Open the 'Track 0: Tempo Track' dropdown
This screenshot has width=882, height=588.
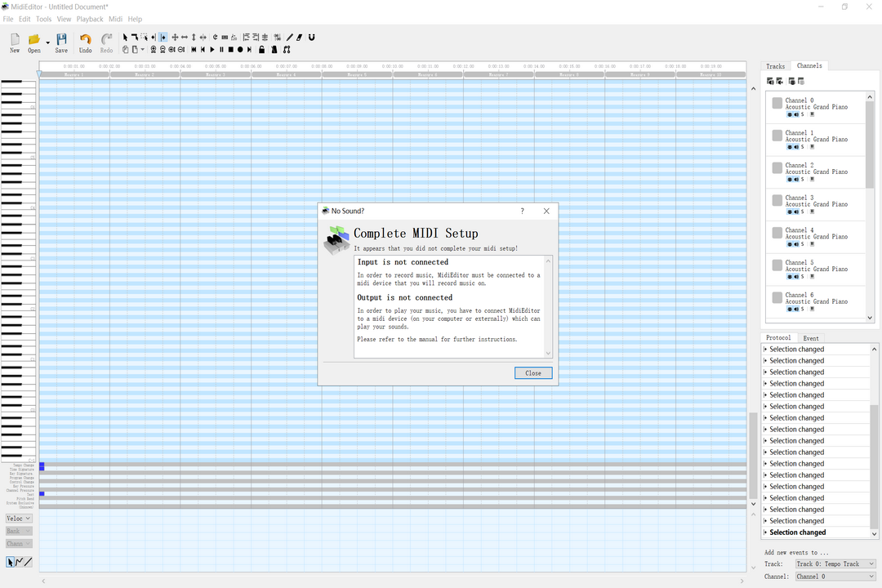click(834, 563)
